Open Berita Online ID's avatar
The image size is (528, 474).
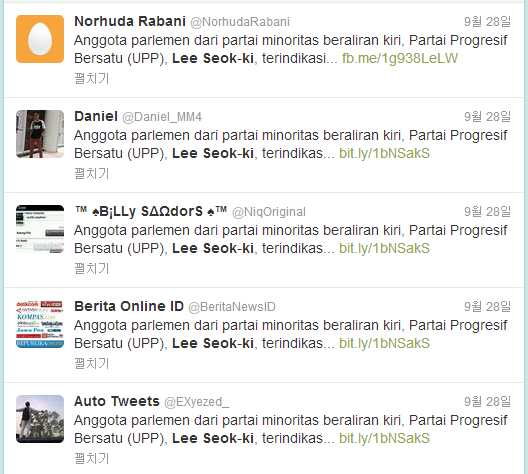[x=40, y=324]
